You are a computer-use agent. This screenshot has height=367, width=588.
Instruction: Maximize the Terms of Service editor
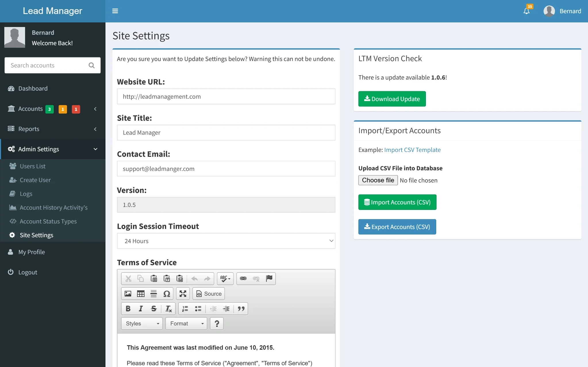click(183, 294)
